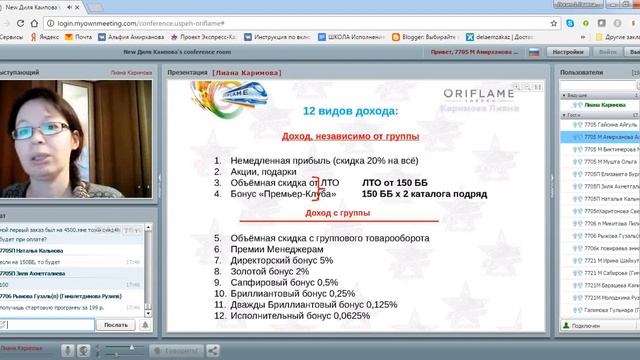Click the chat scrollbar down arrow
Viewport: 640px width, 360px height.
click(x=148, y=314)
